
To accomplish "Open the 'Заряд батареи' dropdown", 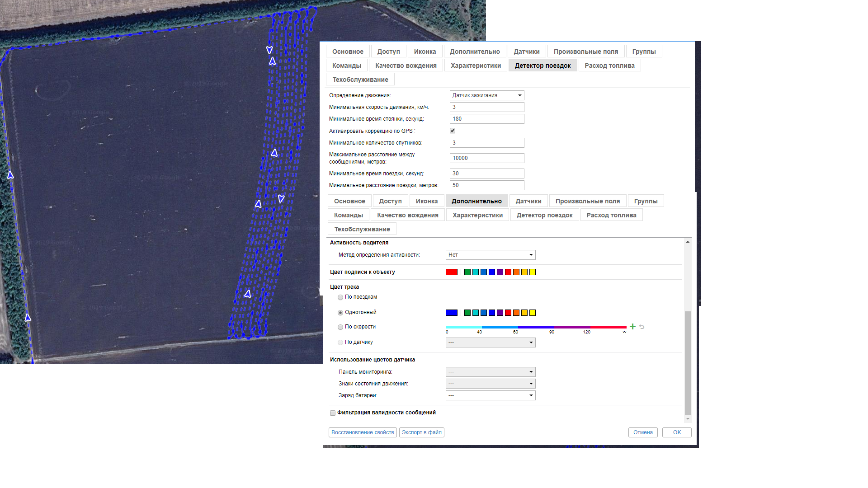I will (x=491, y=395).
